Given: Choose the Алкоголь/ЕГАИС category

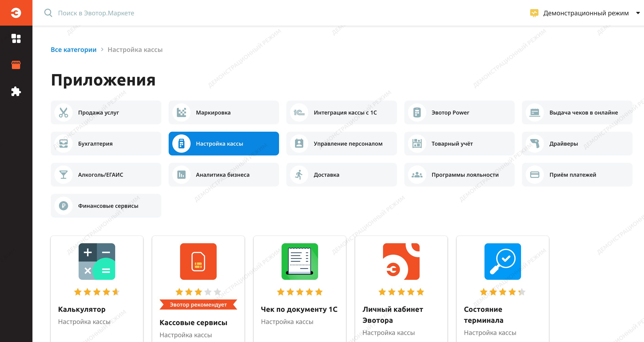Looking at the screenshot, I should pos(106,174).
